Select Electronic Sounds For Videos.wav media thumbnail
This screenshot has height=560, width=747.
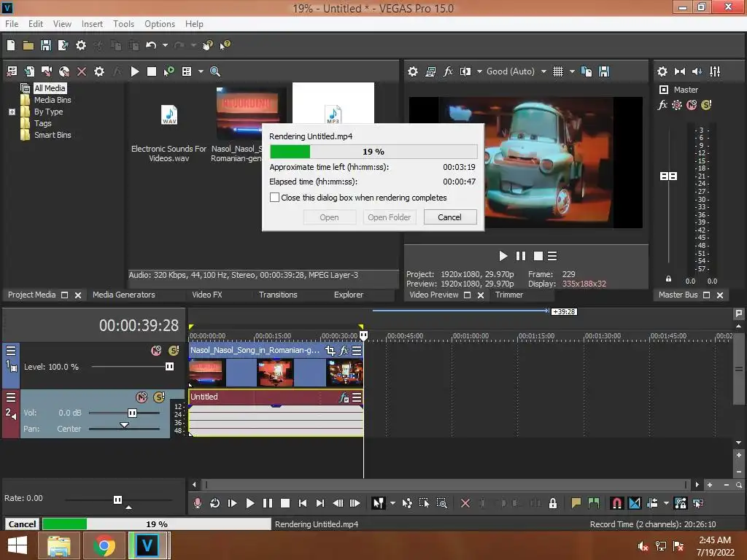pyautogui.click(x=169, y=115)
